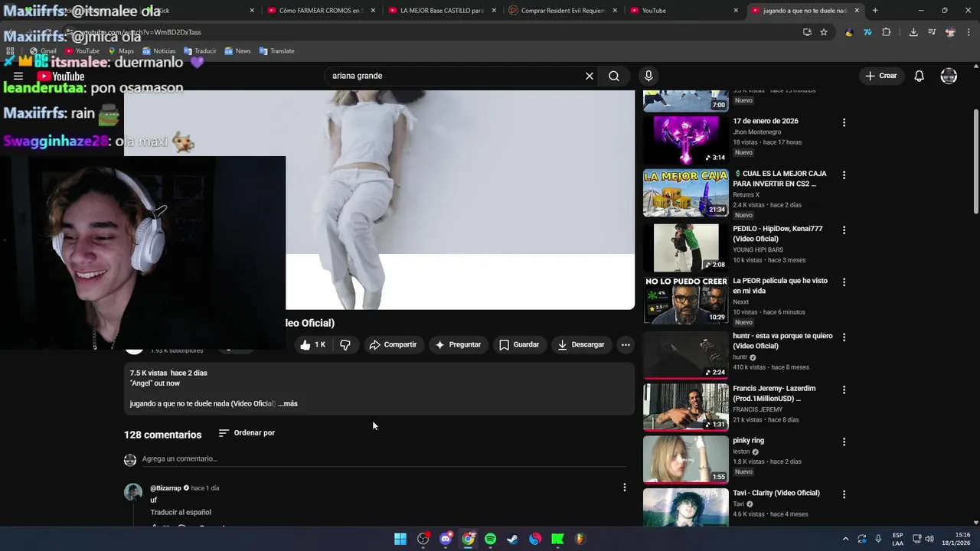The image size is (980, 551).
Task: Open Gmail bookmark
Action: click(43, 51)
